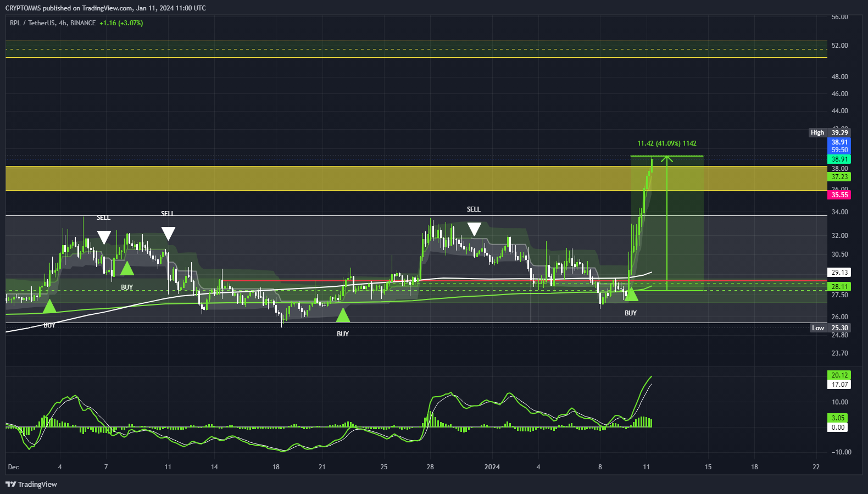Select the 11.42 (41.09%) 1142 measurement label
This screenshot has height=494, width=868.
[666, 143]
